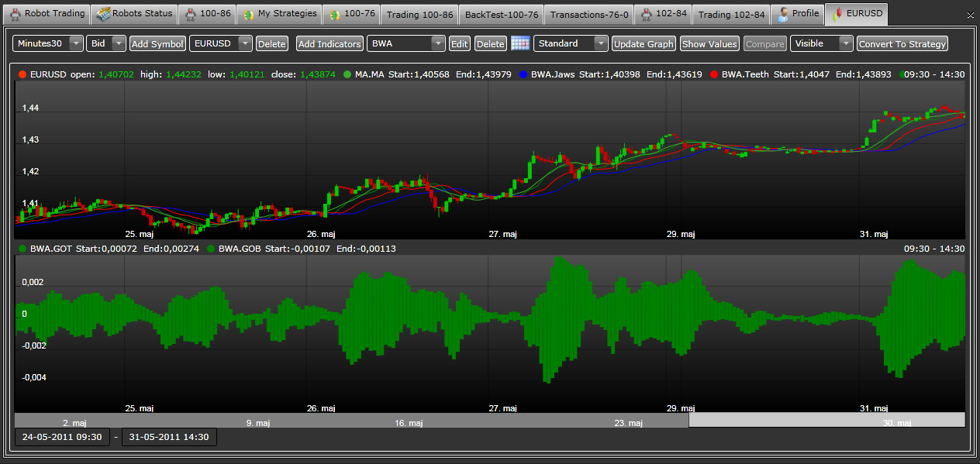Click the green MA.MA legend marker
Screen dimensions: 980x464
coord(347,75)
